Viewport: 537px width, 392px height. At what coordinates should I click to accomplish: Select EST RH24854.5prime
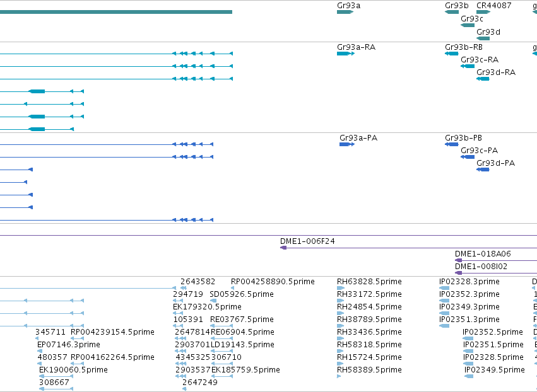[x=340, y=313]
